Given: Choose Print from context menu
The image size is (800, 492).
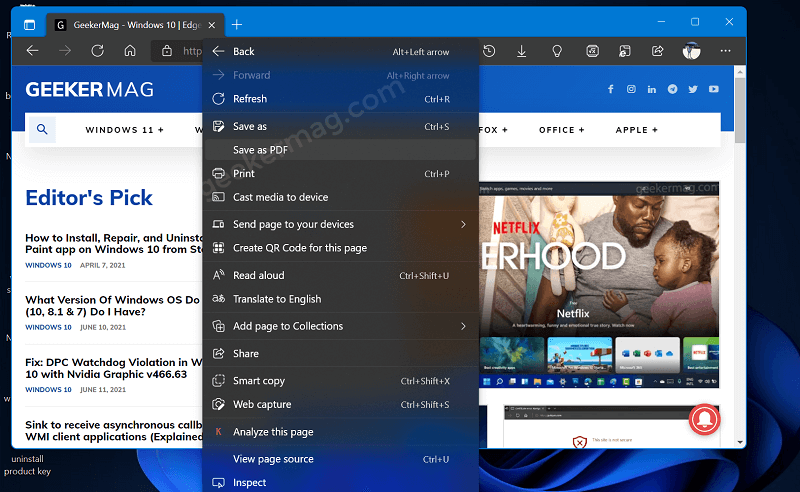Looking at the screenshot, I should point(340,174).
